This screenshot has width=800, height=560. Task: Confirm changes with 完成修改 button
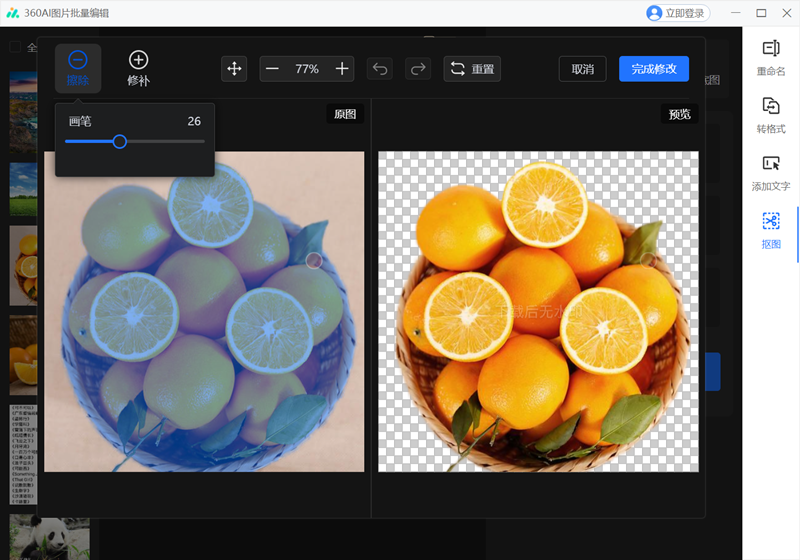654,69
